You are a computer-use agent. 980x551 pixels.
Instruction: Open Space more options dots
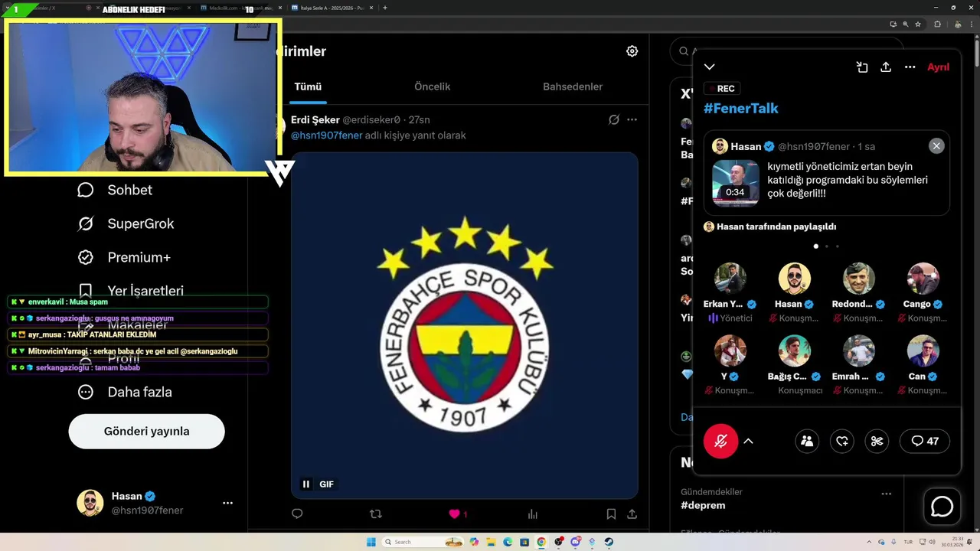910,67
